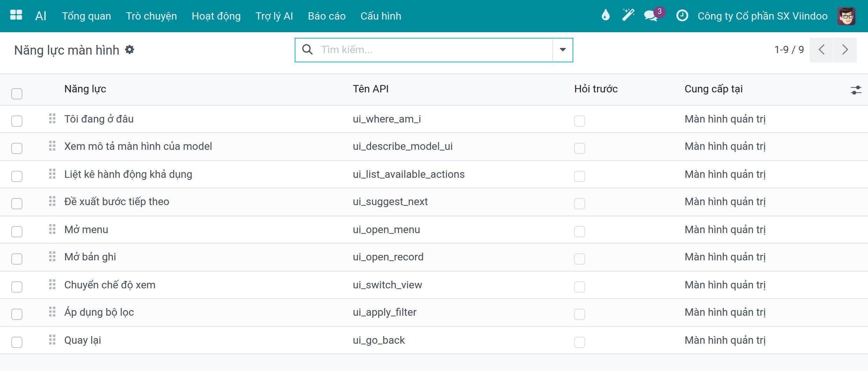
Task: Select the Tôi đang ở đâu row checkbox
Action: tap(17, 121)
